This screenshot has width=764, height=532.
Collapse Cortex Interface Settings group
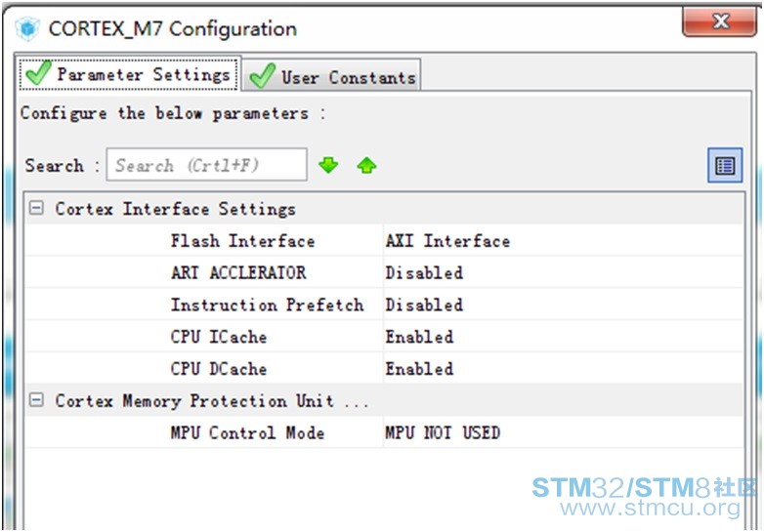[x=35, y=208]
